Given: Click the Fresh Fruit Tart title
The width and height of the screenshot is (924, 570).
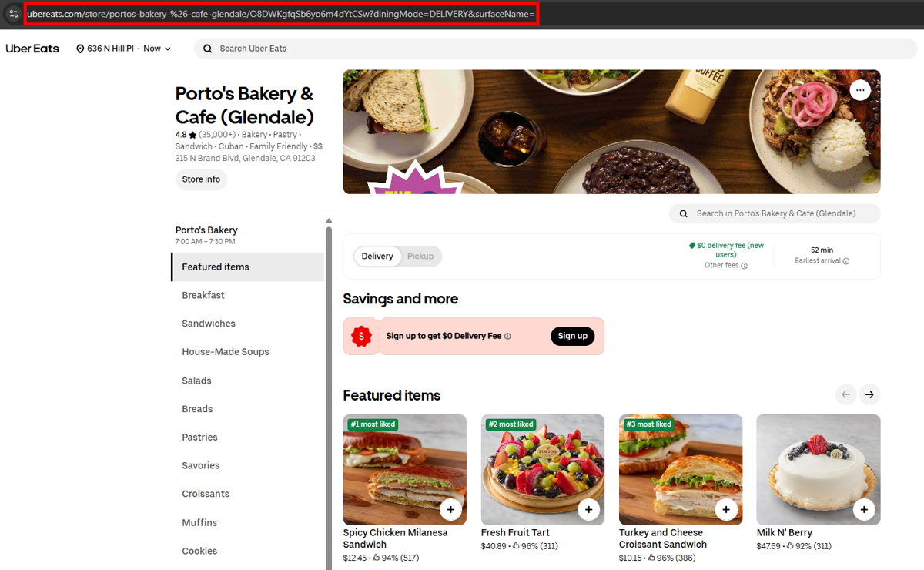Looking at the screenshot, I should 515,532.
